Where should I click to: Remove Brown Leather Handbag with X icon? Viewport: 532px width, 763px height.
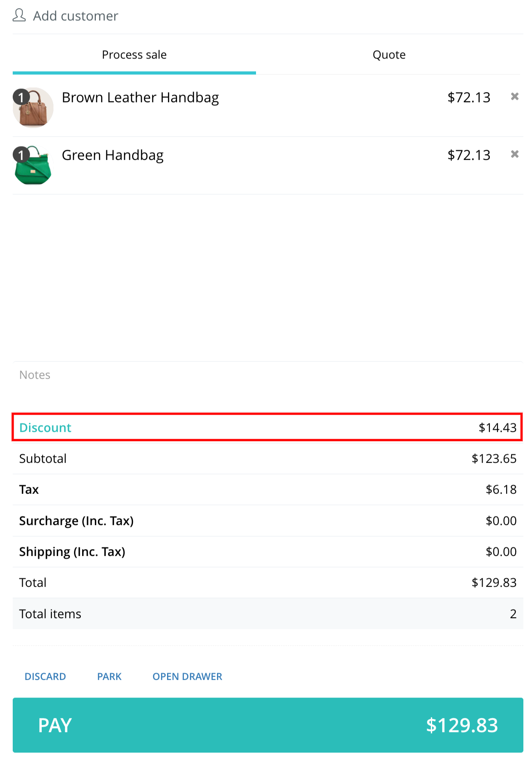[x=515, y=96]
